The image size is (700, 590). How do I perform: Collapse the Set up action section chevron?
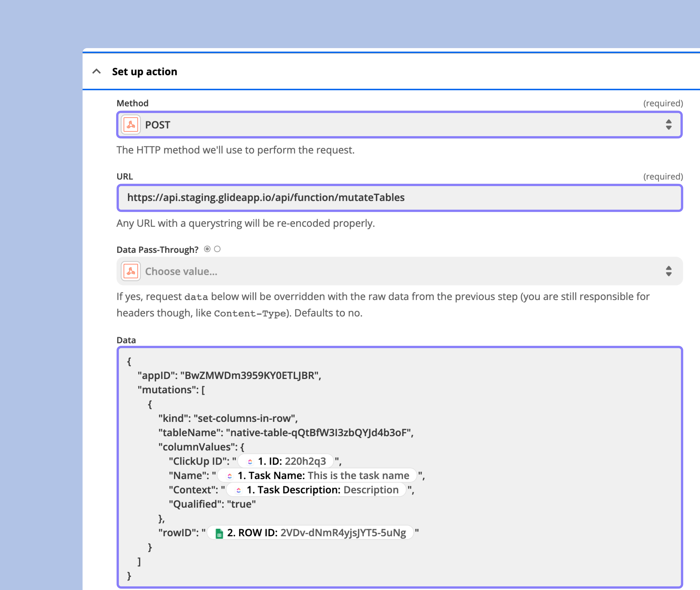coord(97,71)
